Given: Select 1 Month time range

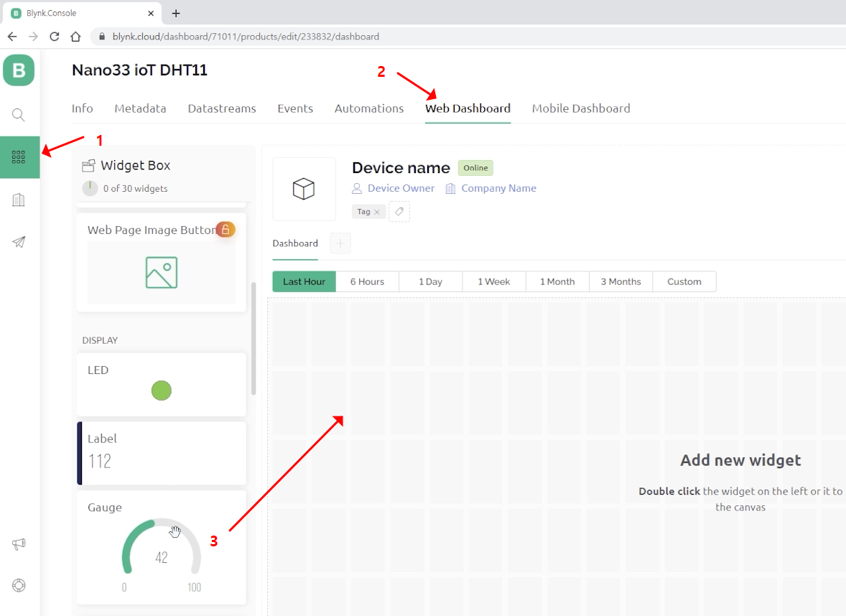Looking at the screenshot, I should [557, 281].
